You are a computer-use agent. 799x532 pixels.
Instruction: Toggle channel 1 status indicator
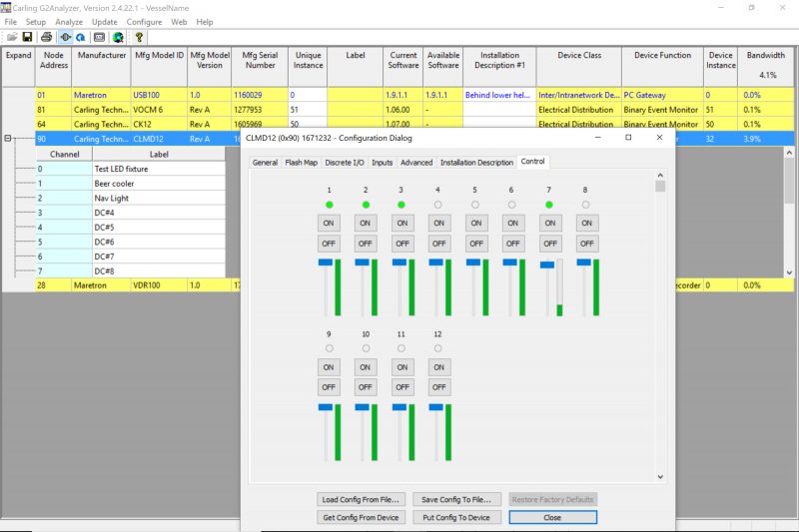point(330,205)
